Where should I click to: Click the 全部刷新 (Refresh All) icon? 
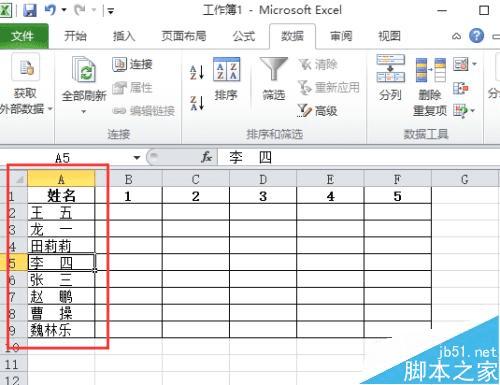pos(84,70)
